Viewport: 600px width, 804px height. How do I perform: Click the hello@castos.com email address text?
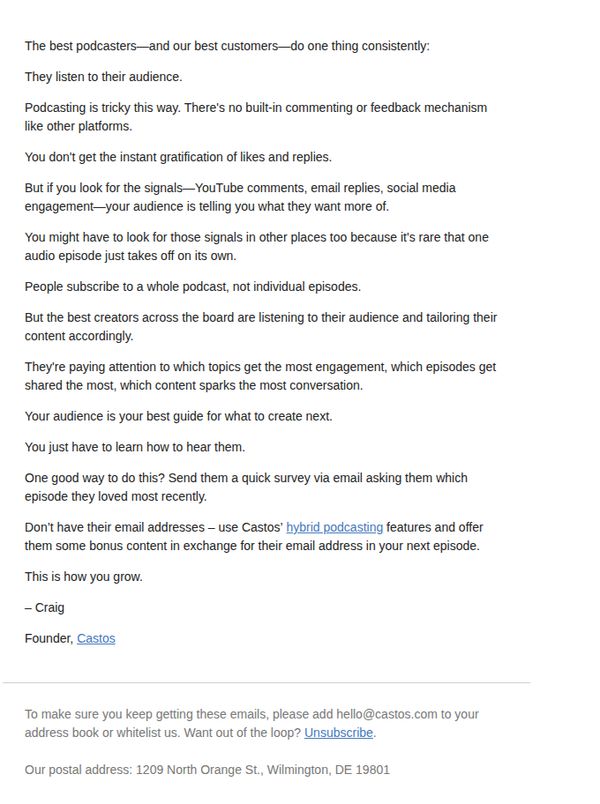coord(387,714)
